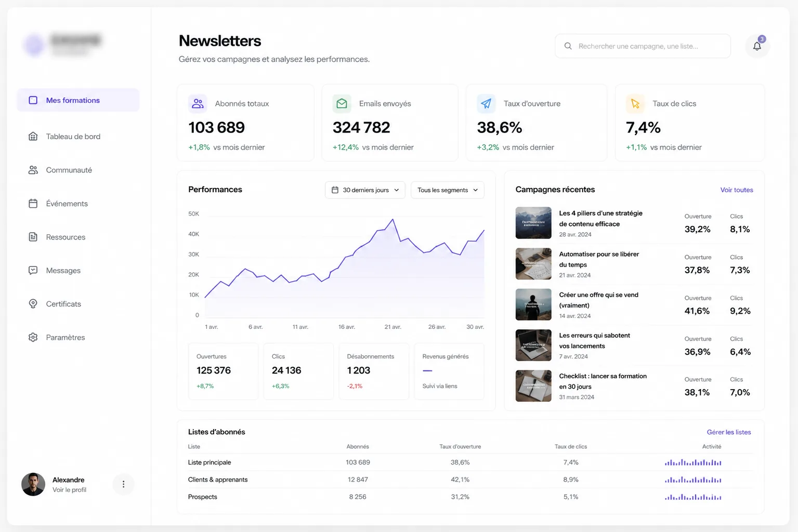Click Voir toutes campaigns link
The image size is (798, 532).
[x=737, y=190]
